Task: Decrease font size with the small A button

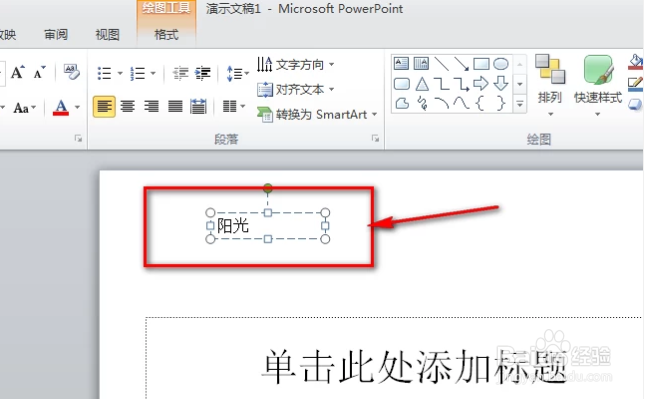Action: [x=40, y=73]
